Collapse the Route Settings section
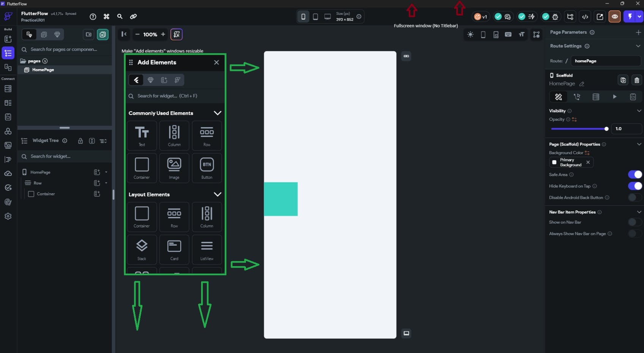The image size is (644, 353). click(x=639, y=46)
